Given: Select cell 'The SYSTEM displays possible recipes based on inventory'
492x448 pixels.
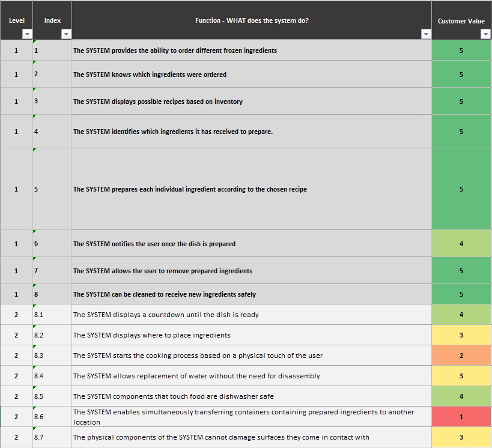Looking at the screenshot, I should point(252,101).
